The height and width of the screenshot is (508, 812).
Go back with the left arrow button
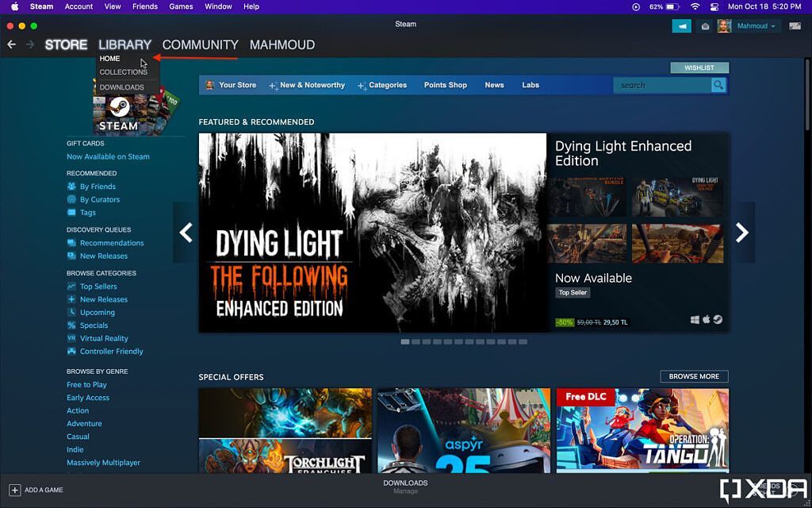pyautogui.click(x=11, y=44)
